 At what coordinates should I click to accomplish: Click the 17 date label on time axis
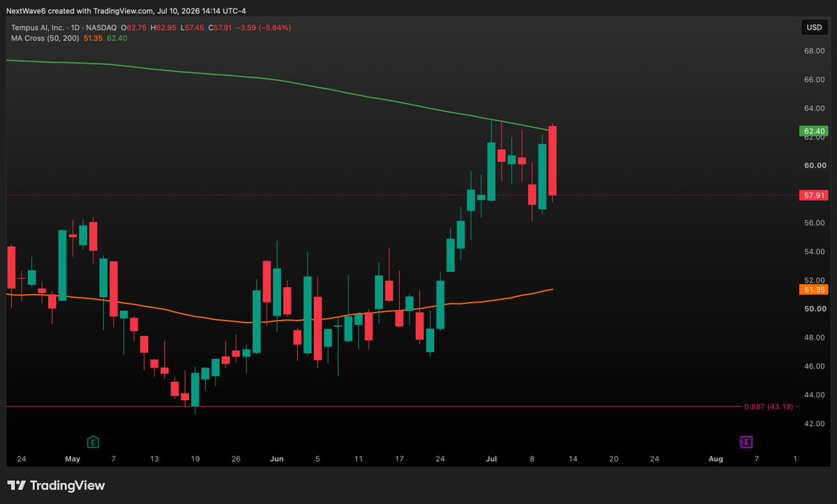coord(399,459)
